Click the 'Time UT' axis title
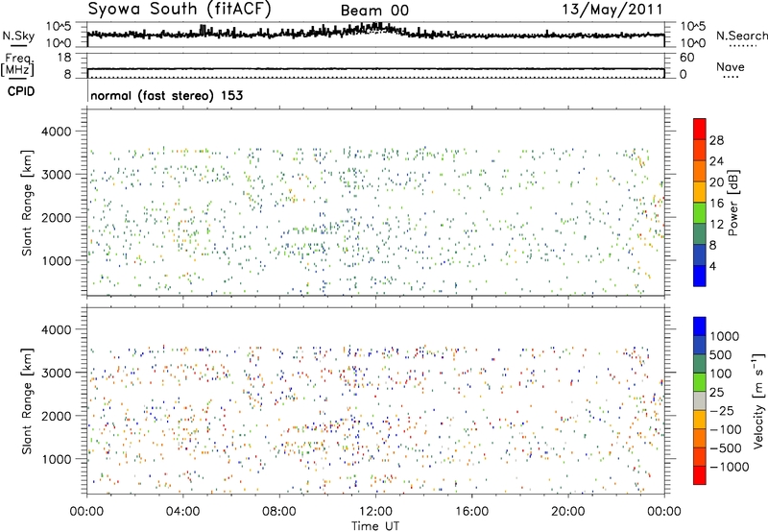Viewport: 768px width, 532px height. click(375, 526)
